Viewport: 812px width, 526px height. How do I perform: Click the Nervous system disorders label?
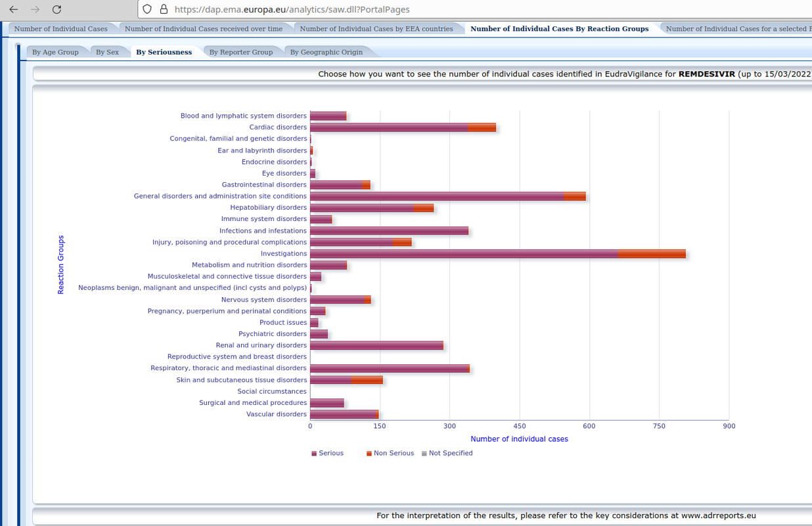tap(264, 300)
